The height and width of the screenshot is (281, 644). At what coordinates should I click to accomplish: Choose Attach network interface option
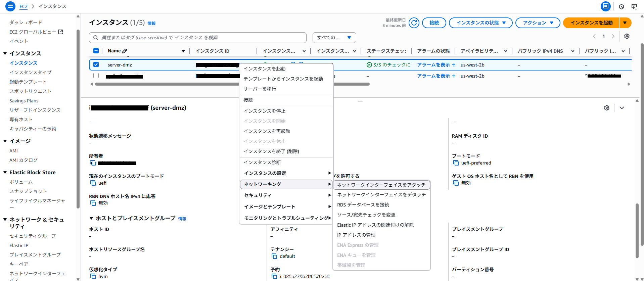point(381,185)
